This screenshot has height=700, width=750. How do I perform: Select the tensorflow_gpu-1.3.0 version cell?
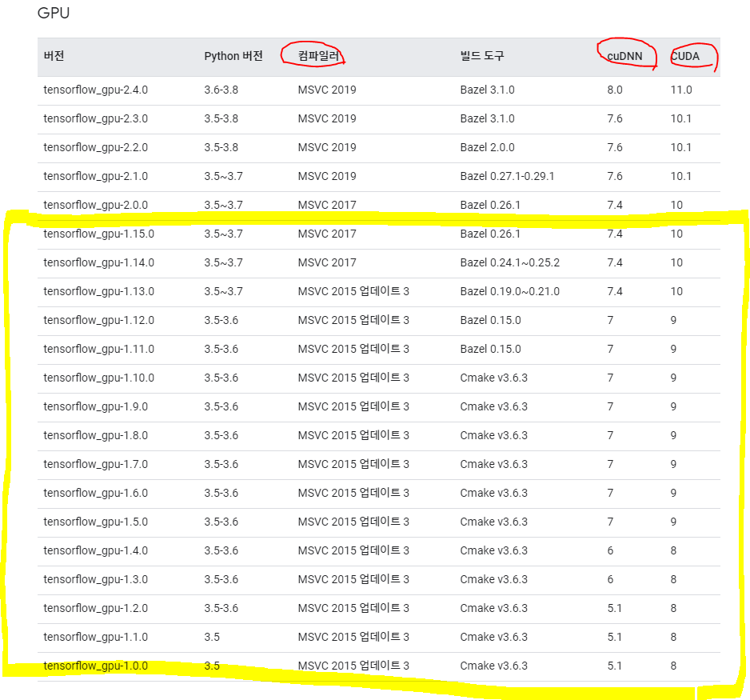[x=96, y=579]
